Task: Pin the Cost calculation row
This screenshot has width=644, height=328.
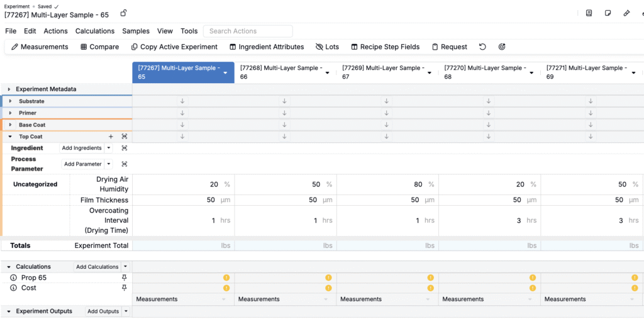Action: [124, 288]
